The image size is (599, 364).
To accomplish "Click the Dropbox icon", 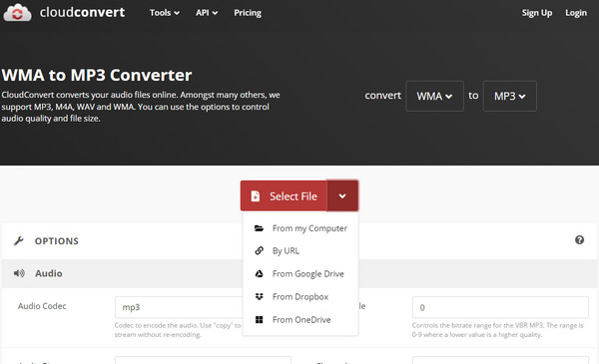I will pyautogui.click(x=259, y=296).
